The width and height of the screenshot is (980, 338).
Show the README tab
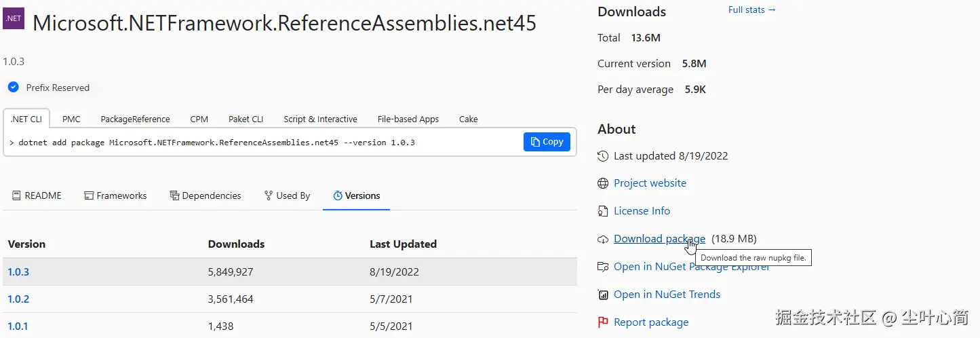[x=37, y=195]
